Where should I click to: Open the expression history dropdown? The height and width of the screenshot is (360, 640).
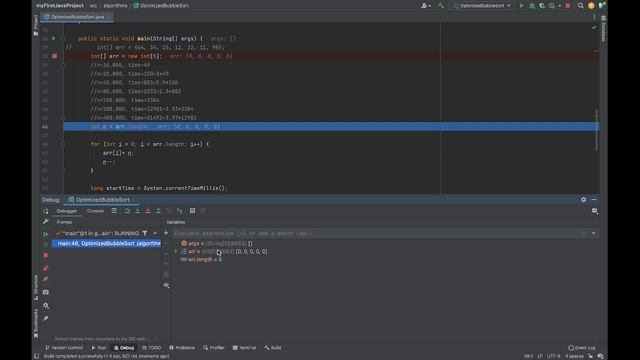coord(593,233)
